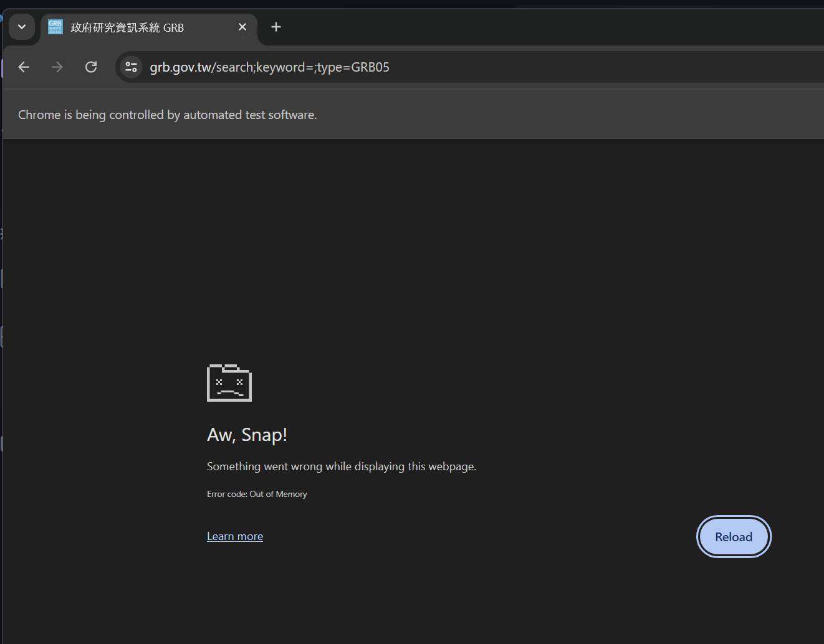Click the automated test software infobar message
This screenshot has height=644, width=824.
pyautogui.click(x=167, y=115)
